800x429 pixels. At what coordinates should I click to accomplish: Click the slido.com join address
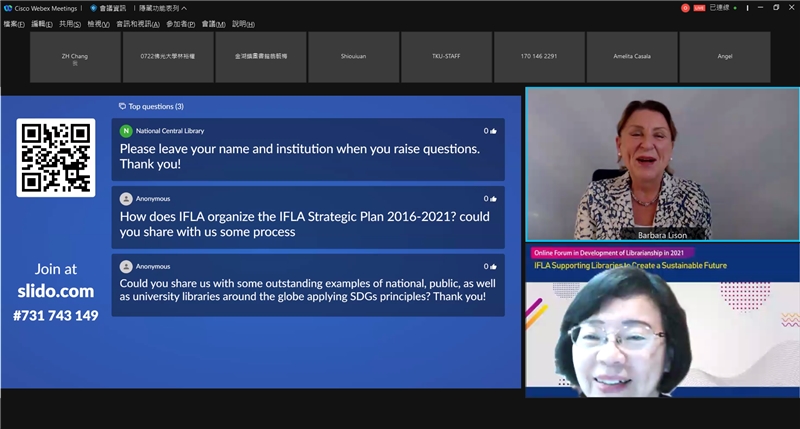56,291
